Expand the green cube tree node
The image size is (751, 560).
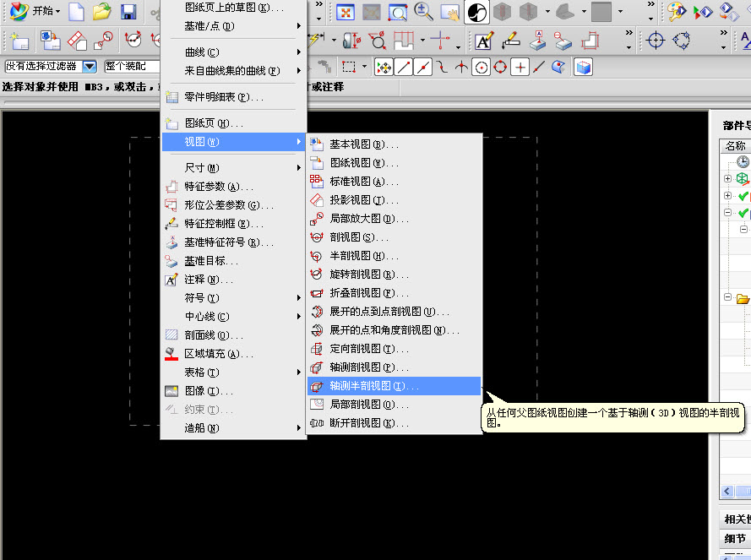point(727,178)
